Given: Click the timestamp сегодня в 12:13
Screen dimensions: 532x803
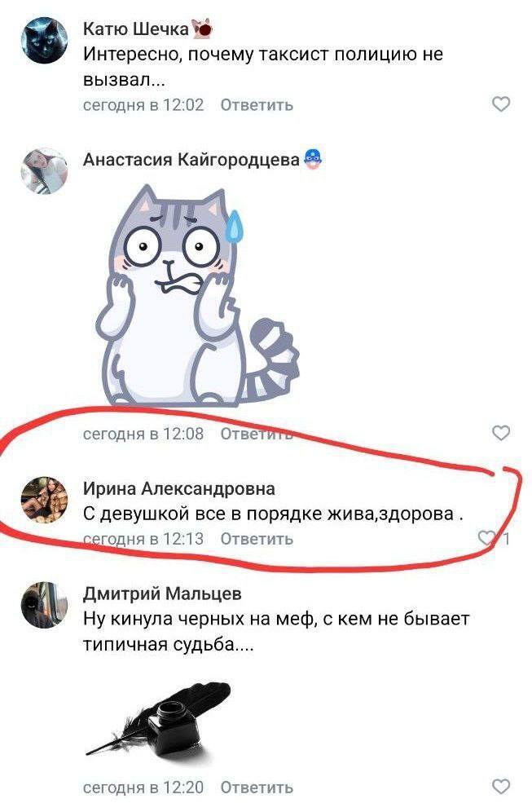Looking at the screenshot, I should click(143, 538).
